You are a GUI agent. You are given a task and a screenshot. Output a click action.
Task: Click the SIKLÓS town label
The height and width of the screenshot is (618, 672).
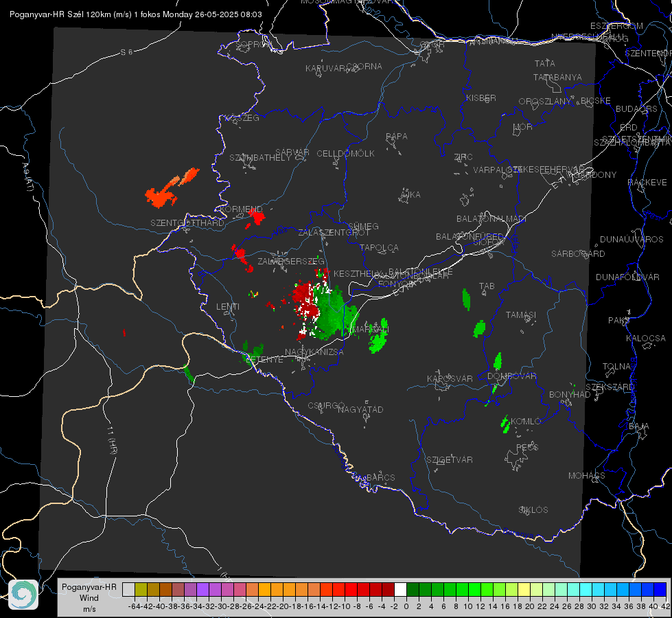click(533, 510)
